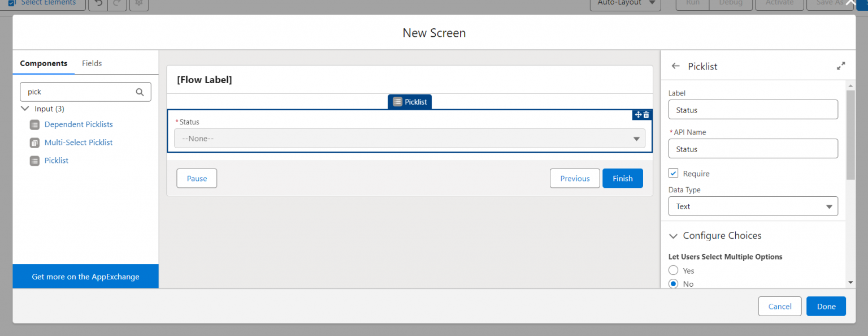Switch to the Components tab
Image resolution: width=868 pixels, height=336 pixels.
[43, 63]
